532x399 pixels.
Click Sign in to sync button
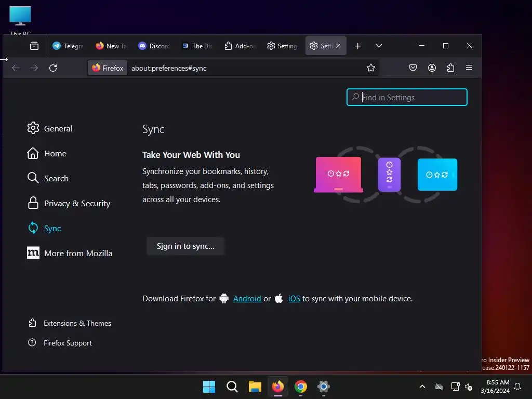pyautogui.click(x=185, y=246)
